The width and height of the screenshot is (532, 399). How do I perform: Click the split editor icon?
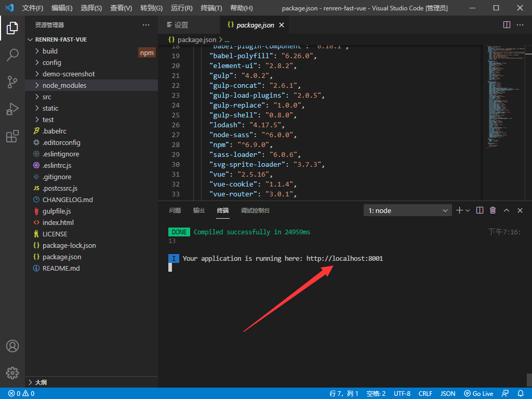pyautogui.click(x=507, y=25)
